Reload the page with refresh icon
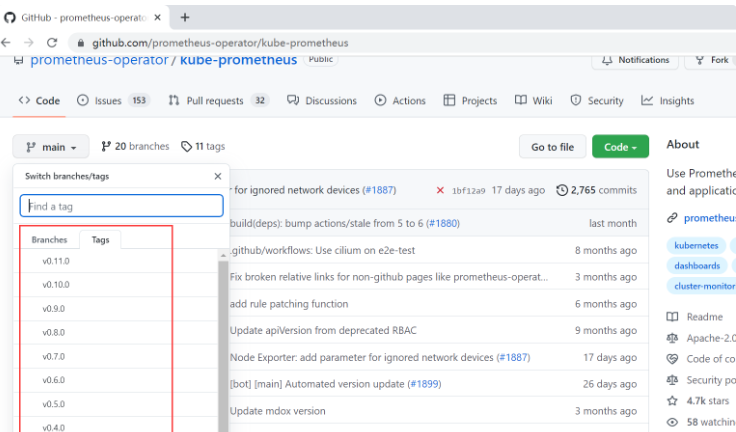The width and height of the screenshot is (736, 432). [52, 43]
